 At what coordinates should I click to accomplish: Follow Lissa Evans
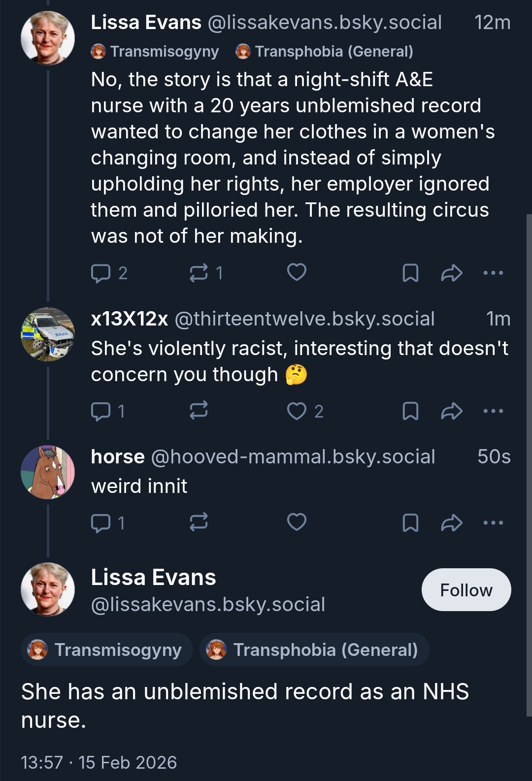466,590
